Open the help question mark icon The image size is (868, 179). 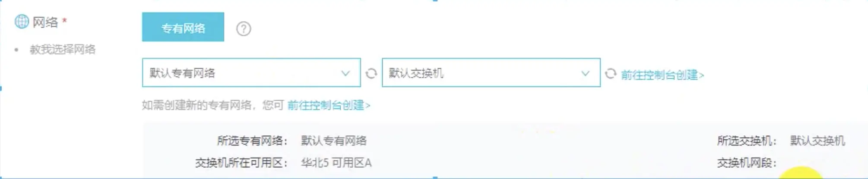click(x=244, y=29)
